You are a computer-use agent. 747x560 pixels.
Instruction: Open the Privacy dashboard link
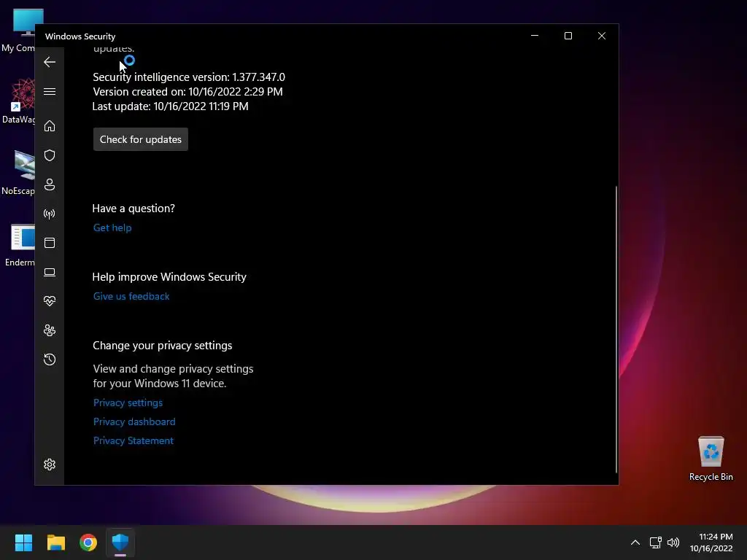point(134,421)
